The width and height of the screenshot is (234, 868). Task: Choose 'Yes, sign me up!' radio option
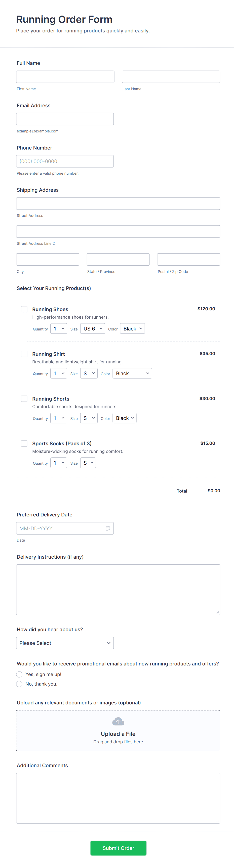click(x=19, y=674)
